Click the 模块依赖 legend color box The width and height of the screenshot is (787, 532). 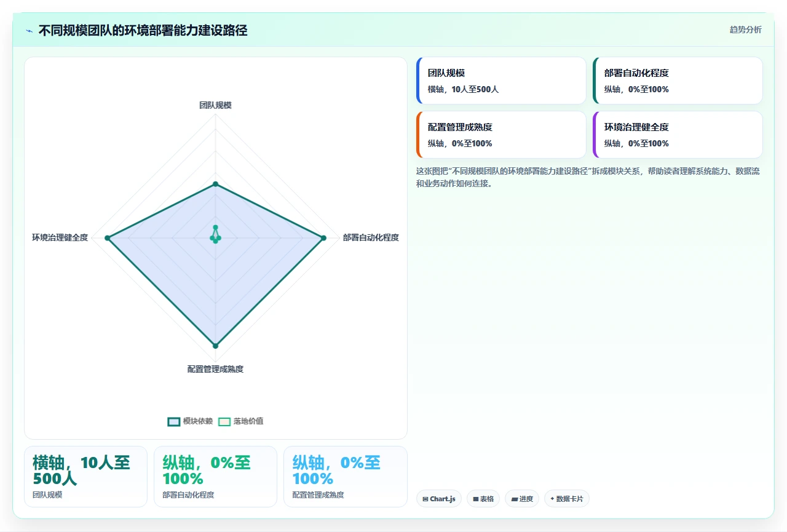[x=174, y=421]
